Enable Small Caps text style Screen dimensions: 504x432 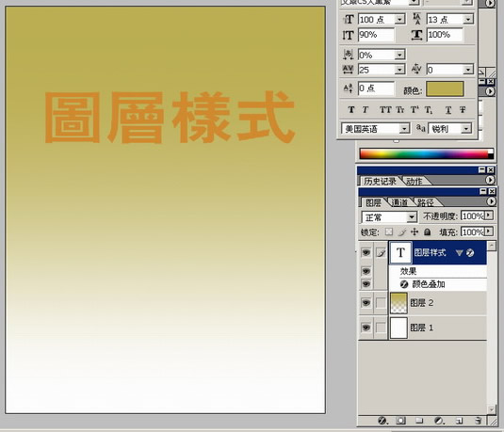(399, 110)
